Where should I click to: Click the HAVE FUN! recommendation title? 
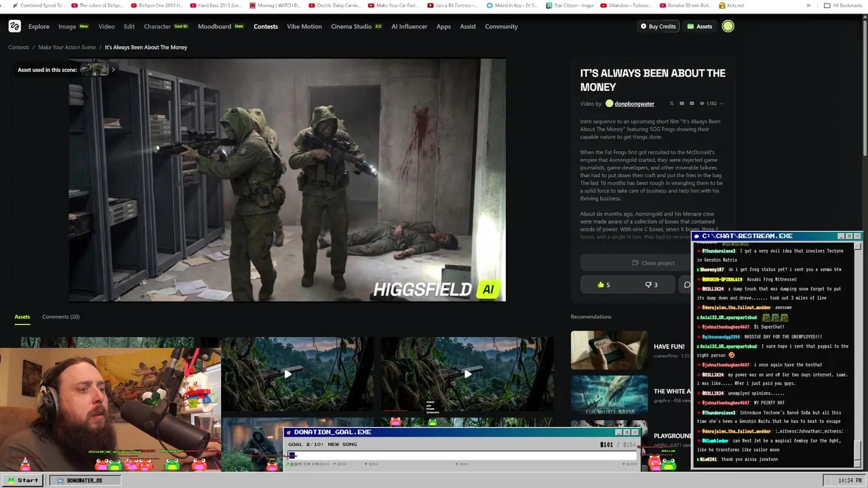[x=669, y=346]
